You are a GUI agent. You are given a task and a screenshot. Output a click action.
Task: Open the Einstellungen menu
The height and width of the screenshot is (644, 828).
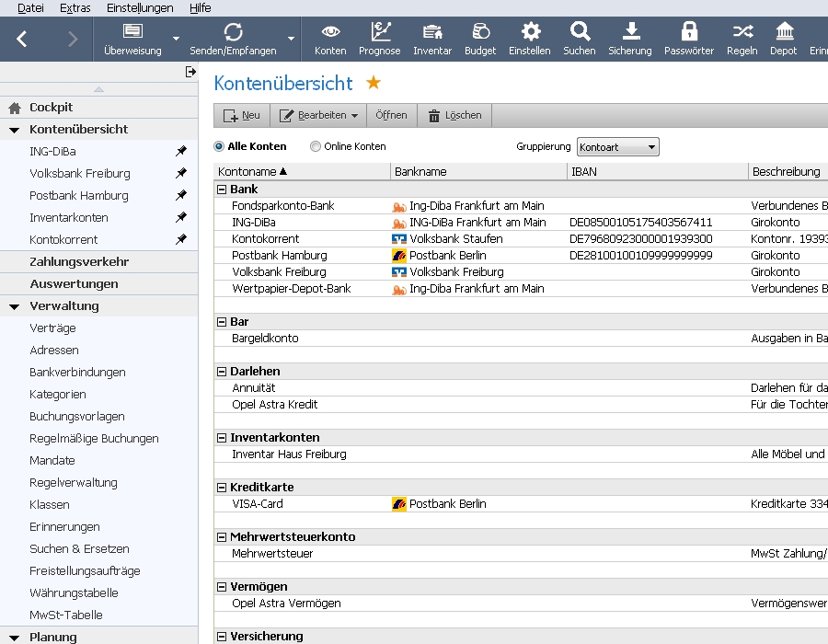140,7
